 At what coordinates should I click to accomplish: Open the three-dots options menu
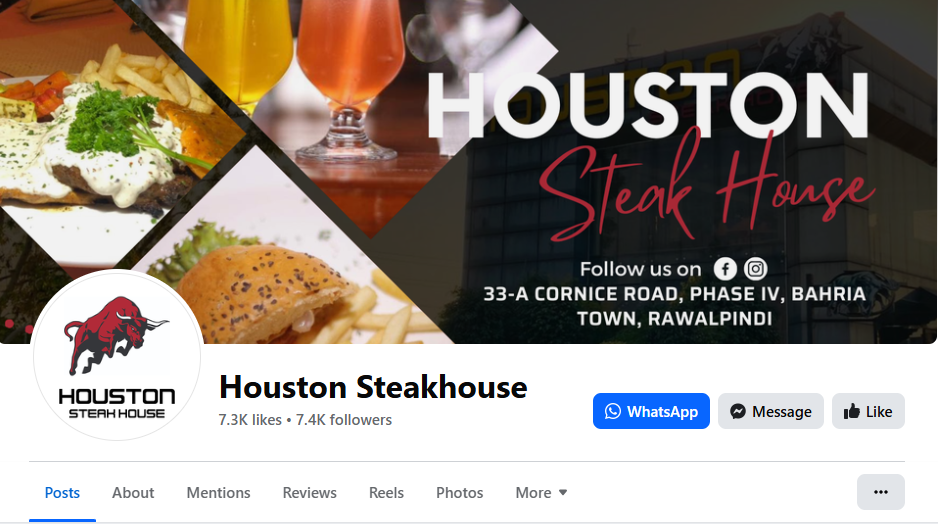pyautogui.click(x=881, y=492)
